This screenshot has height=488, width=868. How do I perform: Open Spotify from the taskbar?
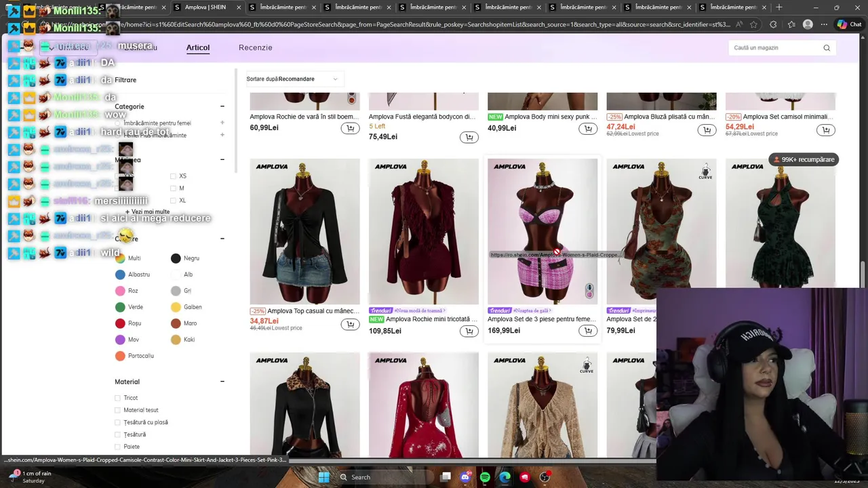485,477
